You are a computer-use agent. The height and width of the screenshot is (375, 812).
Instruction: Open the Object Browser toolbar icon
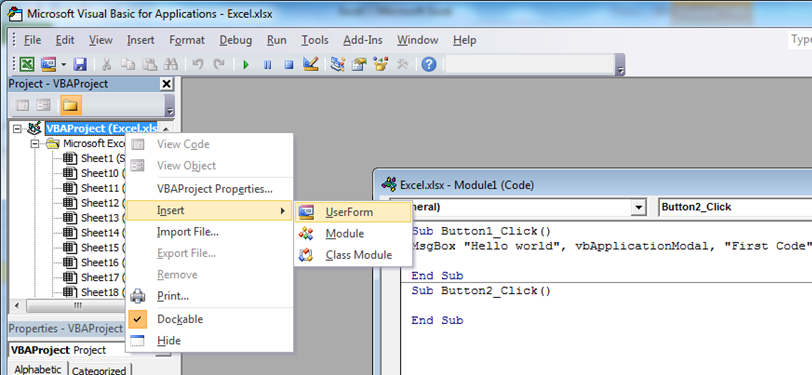(x=381, y=65)
